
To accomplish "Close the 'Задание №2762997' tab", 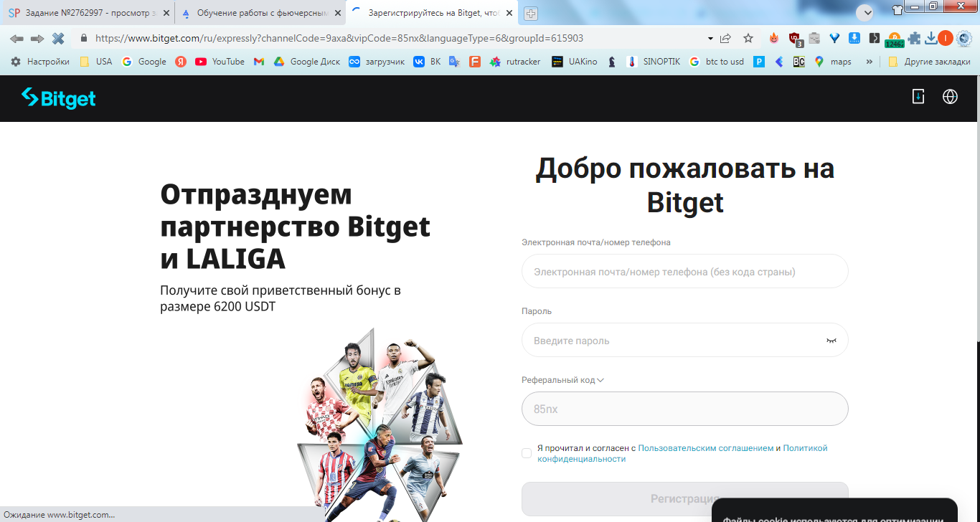I will [x=166, y=13].
